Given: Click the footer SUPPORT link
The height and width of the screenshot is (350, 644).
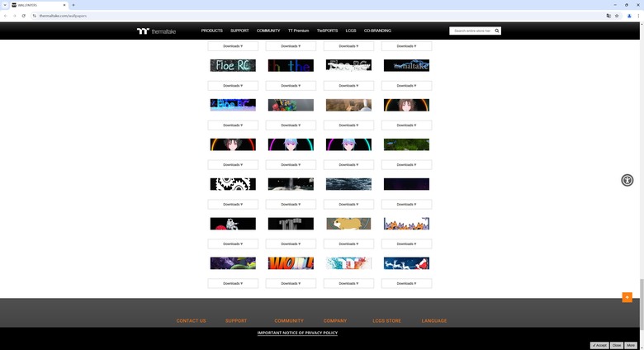Looking at the screenshot, I should pos(236,321).
